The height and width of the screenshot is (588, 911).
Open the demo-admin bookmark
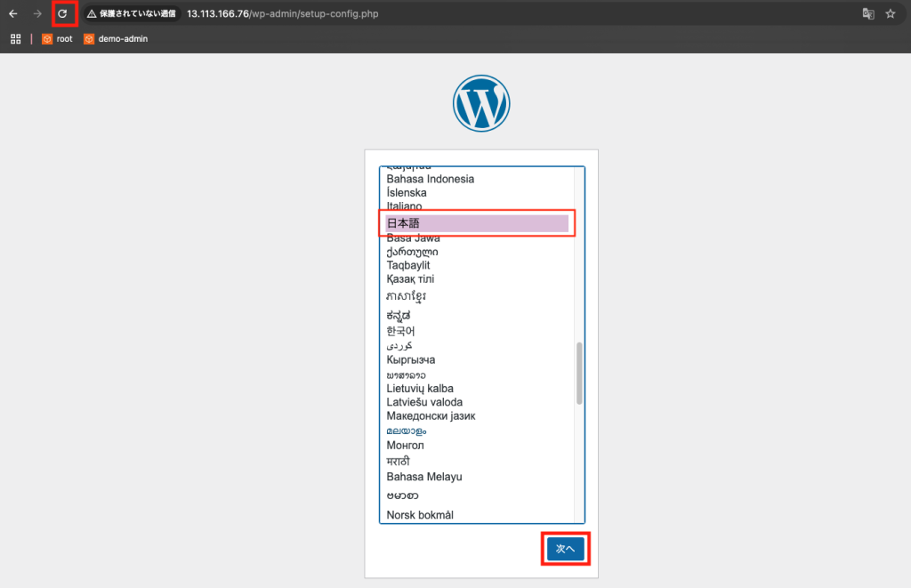point(116,39)
